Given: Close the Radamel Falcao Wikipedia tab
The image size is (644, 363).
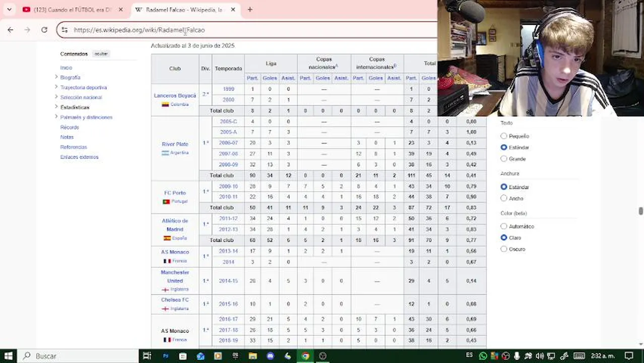Looking at the screenshot, I should [233, 10].
